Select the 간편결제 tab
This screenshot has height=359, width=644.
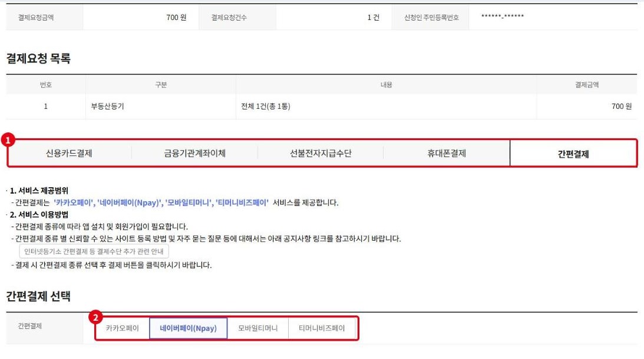[x=573, y=154]
